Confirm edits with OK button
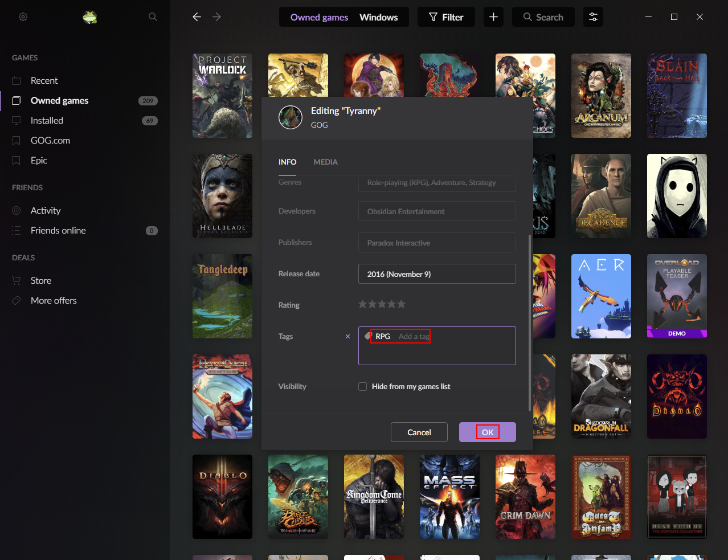728x560 pixels. point(488,432)
